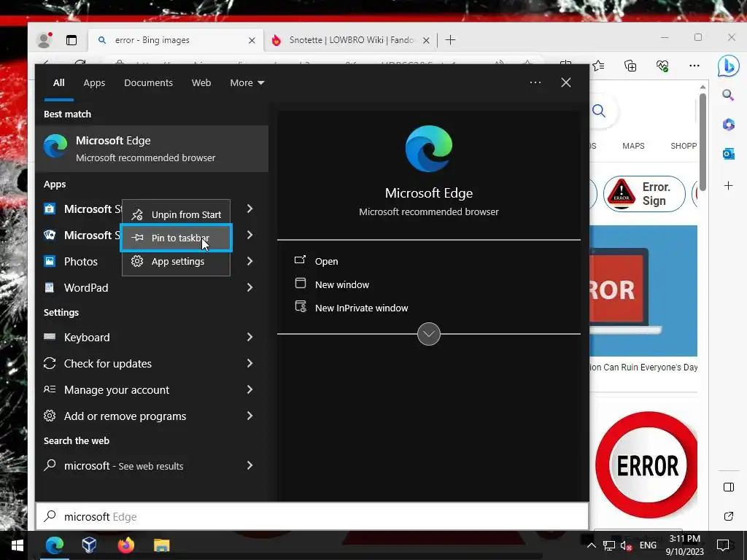The height and width of the screenshot is (560, 747).
Task: Open the Edge Collections icon
Action: (x=630, y=66)
